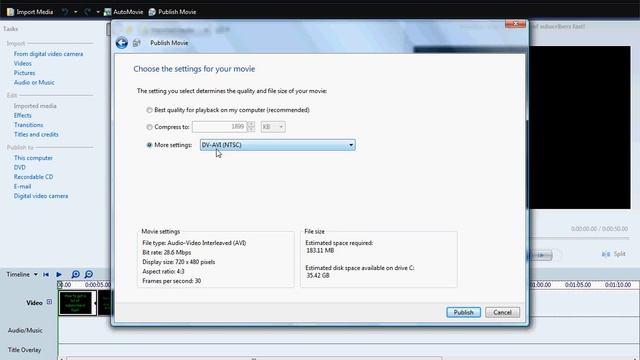Click the preview monitor seek bar
The width and height of the screenshot is (640, 360).
pyautogui.click(x=580, y=238)
